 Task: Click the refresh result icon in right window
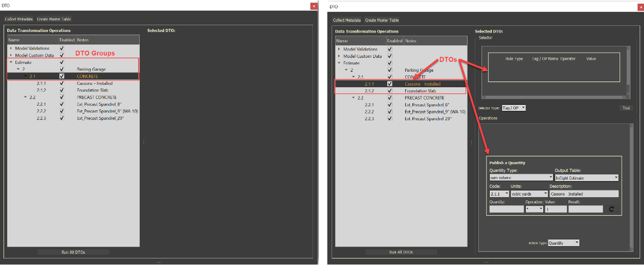coord(611,210)
